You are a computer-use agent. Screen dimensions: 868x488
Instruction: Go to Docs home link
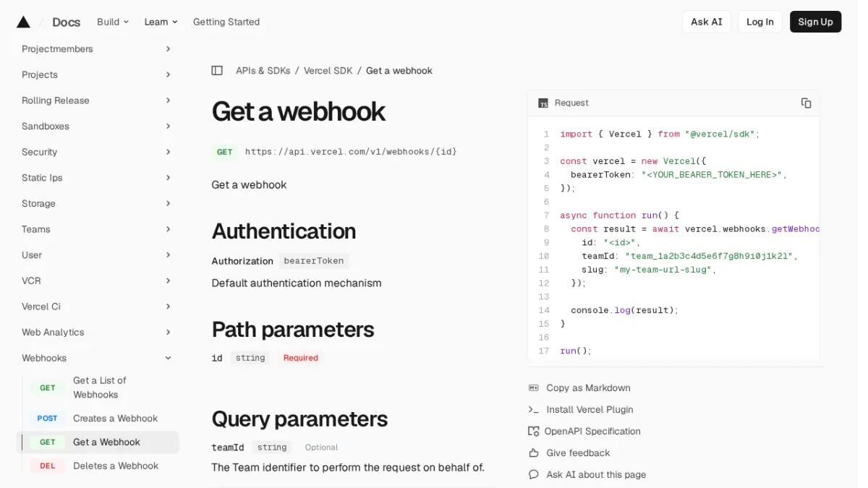[x=66, y=22]
